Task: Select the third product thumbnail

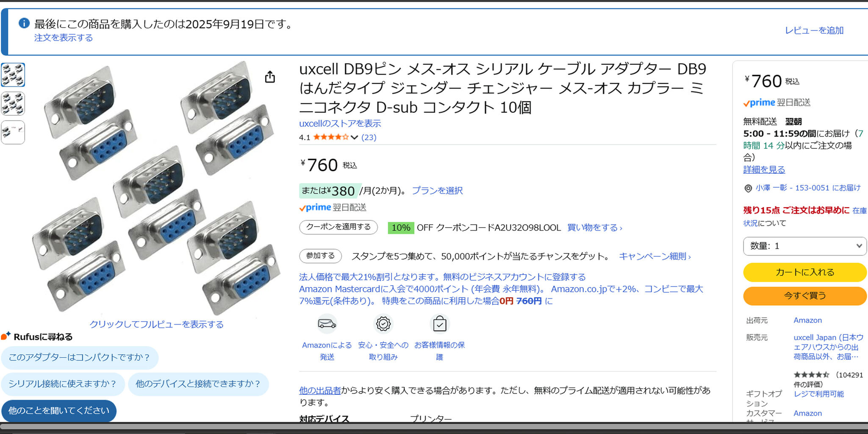Action: [13, 132]
